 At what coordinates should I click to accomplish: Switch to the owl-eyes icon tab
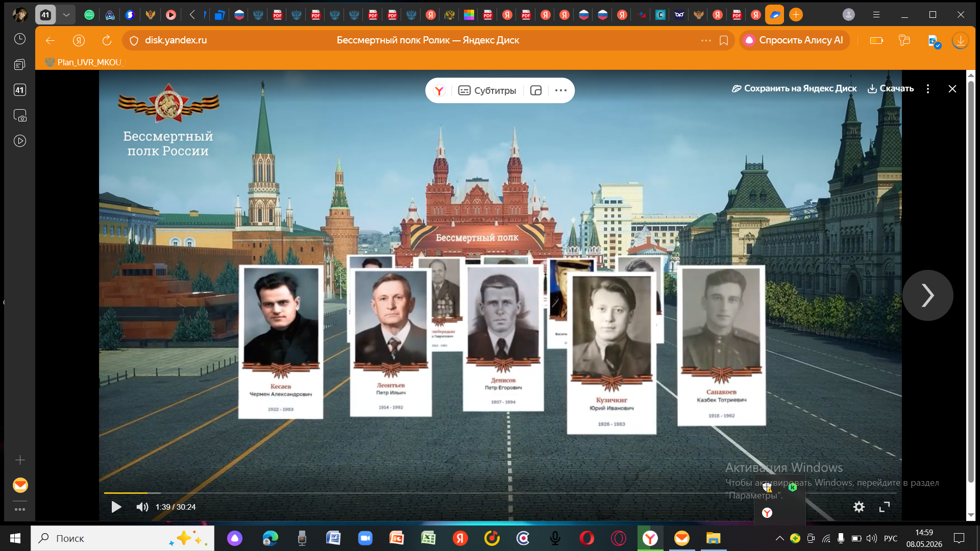[679, 15]
